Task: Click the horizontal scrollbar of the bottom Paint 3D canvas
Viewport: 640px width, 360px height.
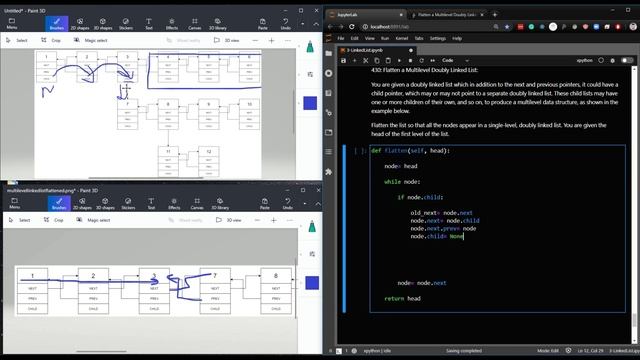Action: coord(101,351)
